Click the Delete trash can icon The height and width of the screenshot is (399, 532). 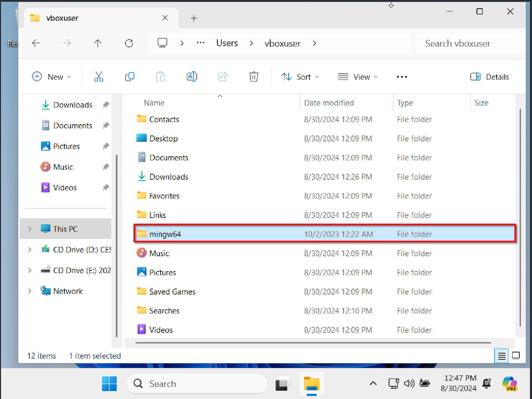tap(254, 77)
